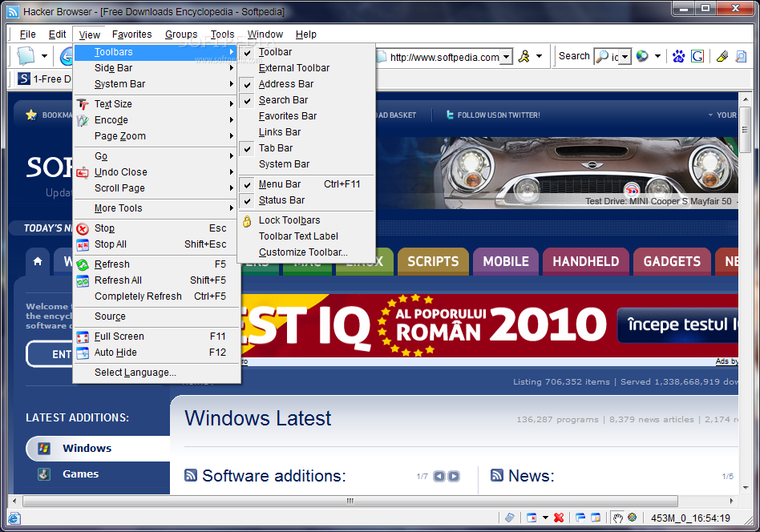
Task: Toggle Address Bar visibility
Action: point(307,84)
